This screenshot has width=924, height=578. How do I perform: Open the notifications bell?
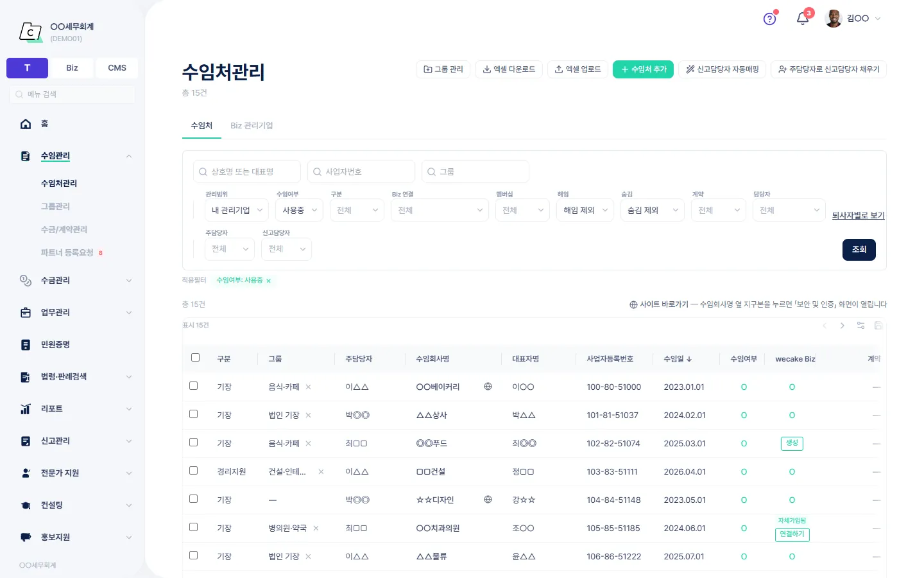coord(802,19)
